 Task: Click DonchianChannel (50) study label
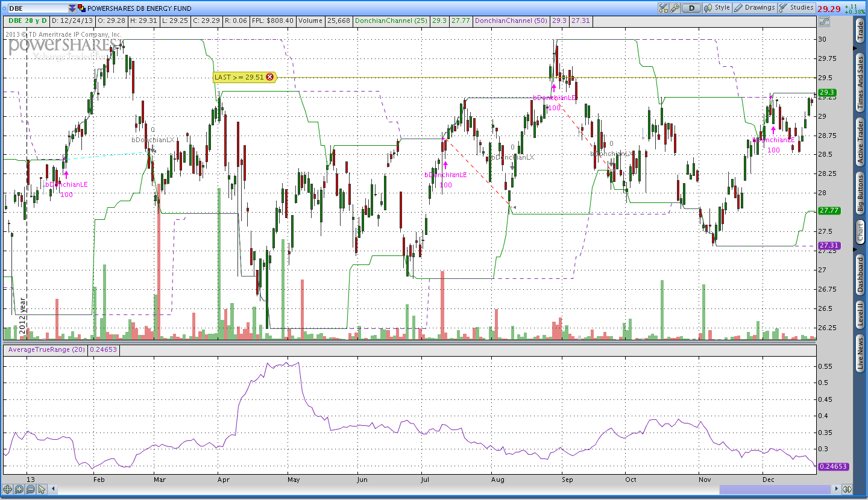pyautogui.click(x=512, y=20)
